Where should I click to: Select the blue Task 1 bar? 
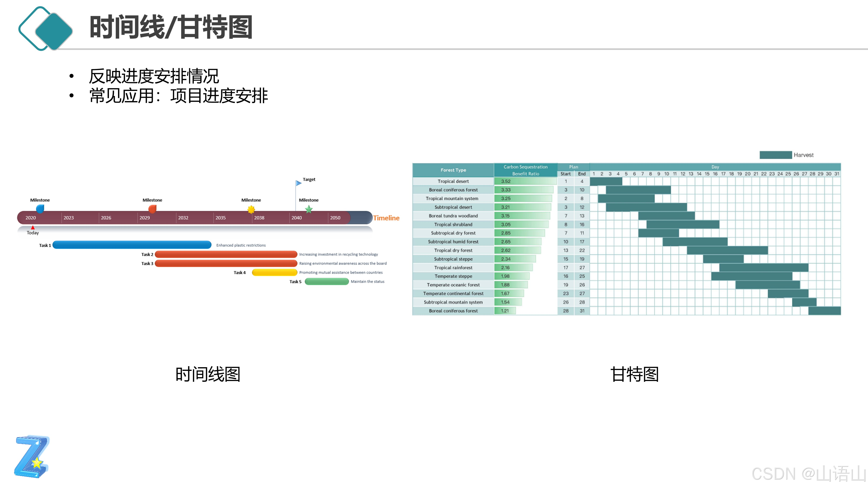click(x=132, y=245)
